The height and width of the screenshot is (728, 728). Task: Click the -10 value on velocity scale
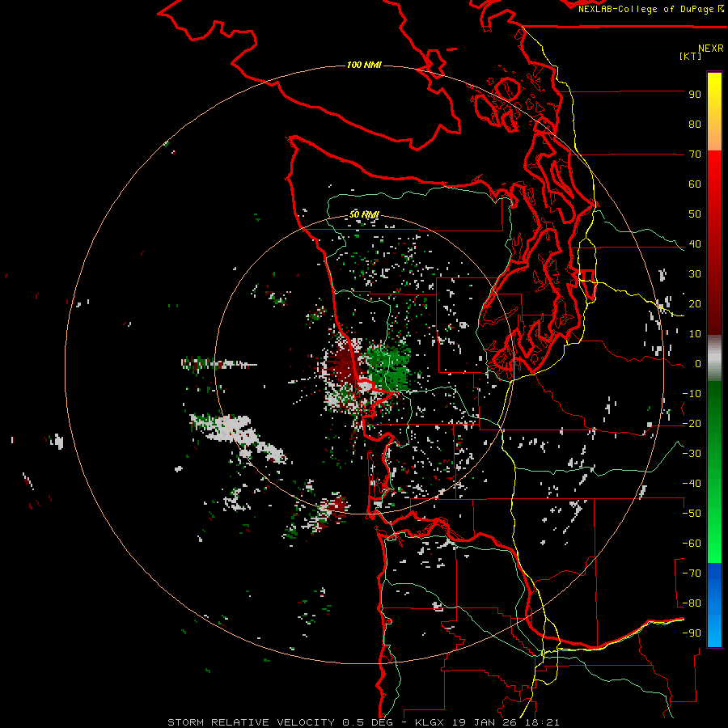[692, 394]
